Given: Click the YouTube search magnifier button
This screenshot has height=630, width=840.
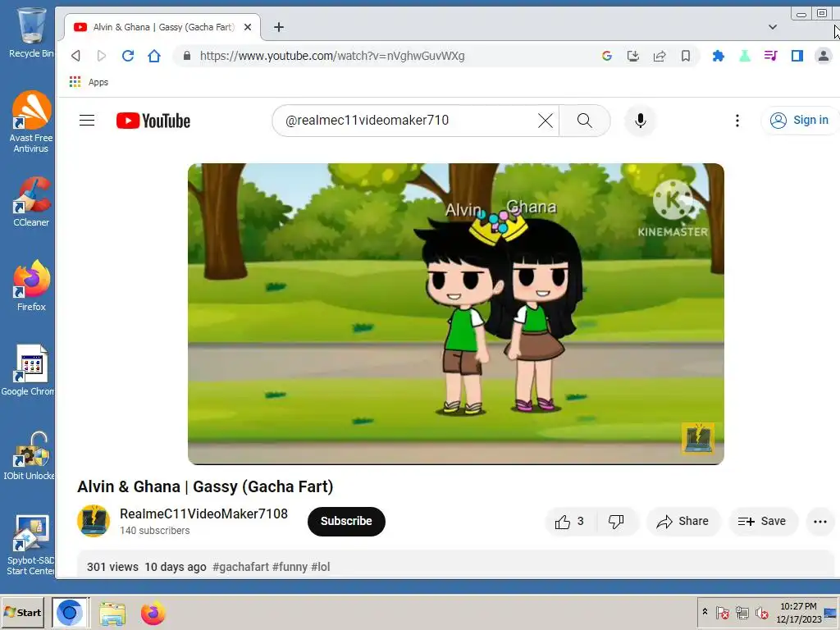Looking at the screenshot, I should pos(584,121).
